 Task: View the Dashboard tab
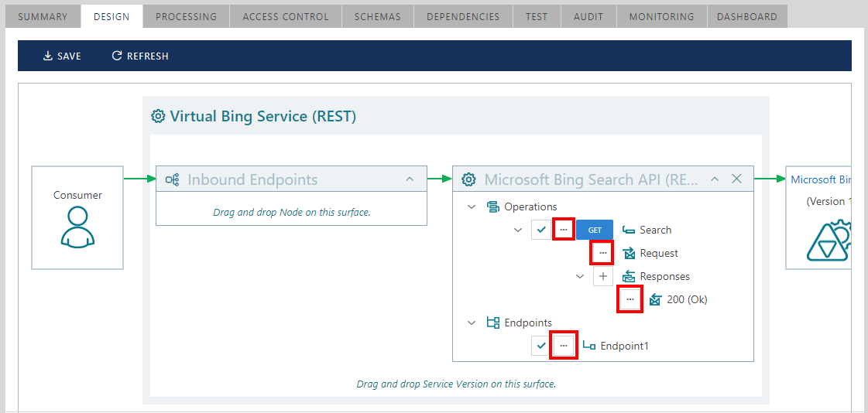(x=747, y=16)
